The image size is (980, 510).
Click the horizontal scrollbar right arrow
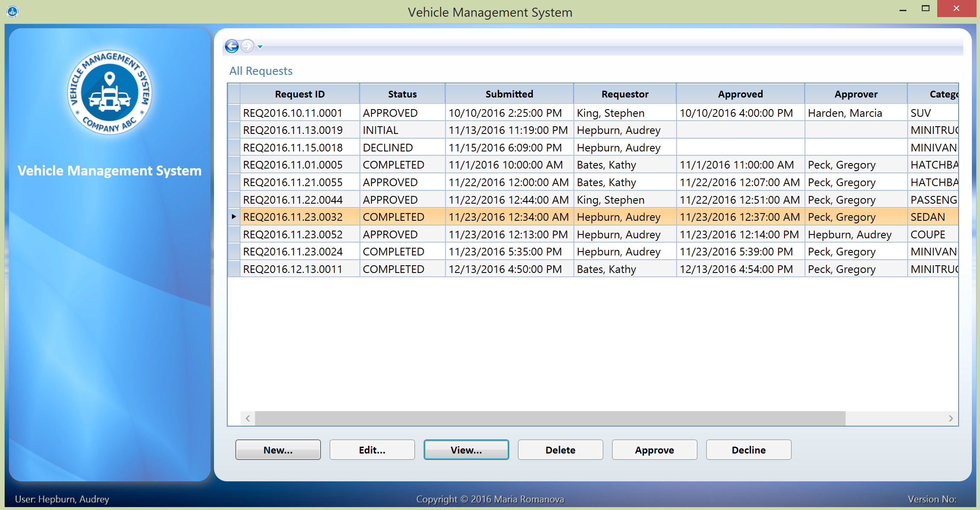950,418
